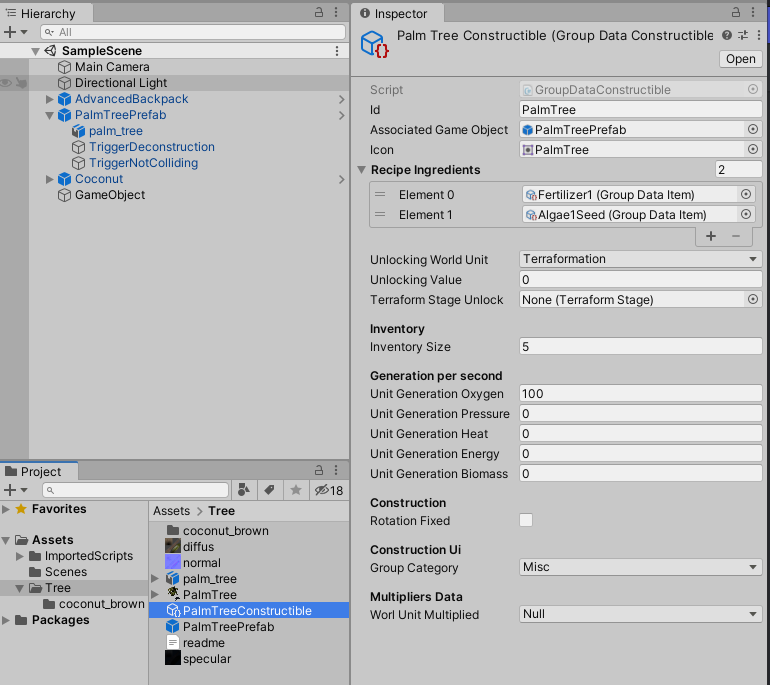Edit Inventory Size field

click(x=640, y=347)
